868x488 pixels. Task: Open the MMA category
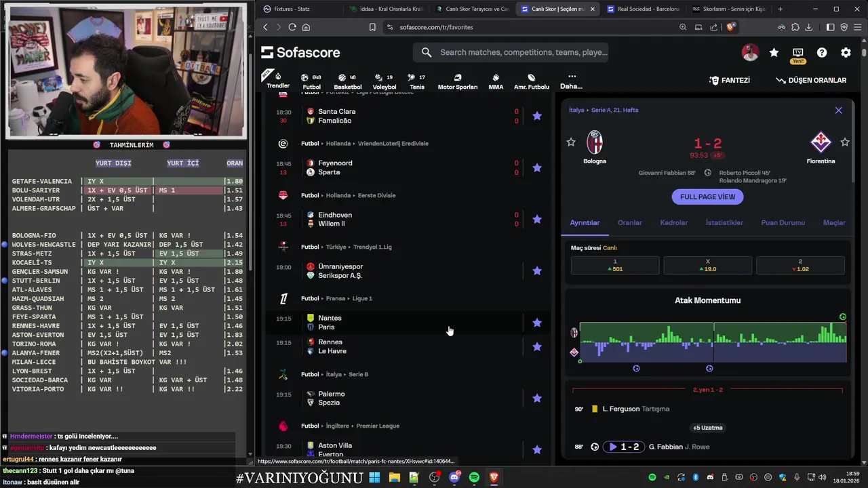click(x=496, y=81)
